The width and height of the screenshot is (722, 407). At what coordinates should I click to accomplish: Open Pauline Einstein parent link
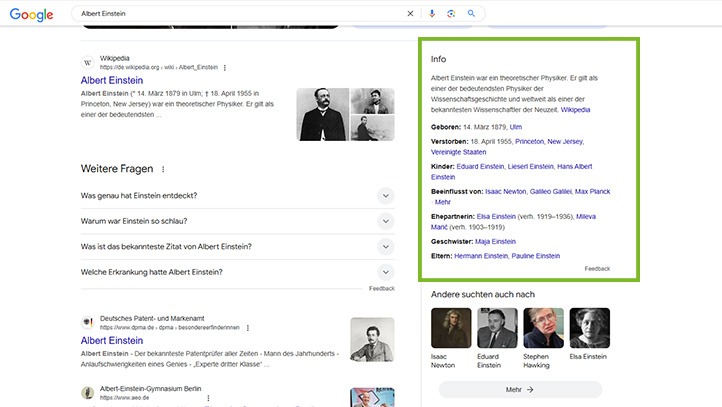pos(536,256)
